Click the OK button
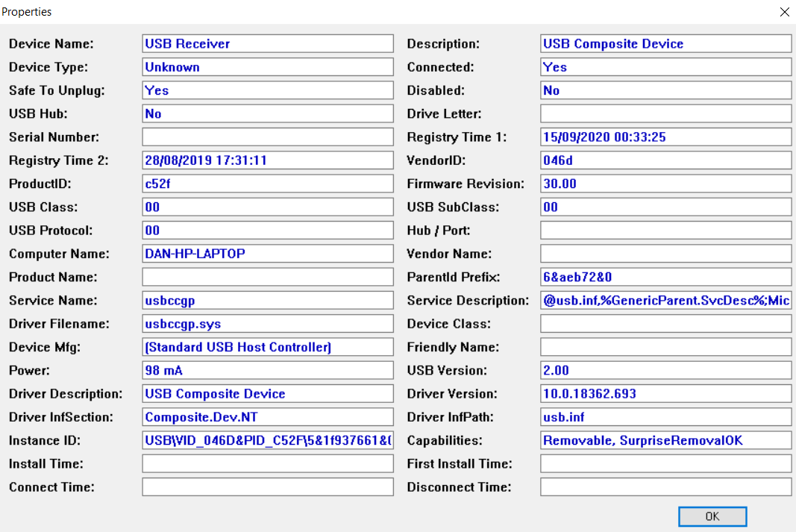This screenshot has width=796, height=532. [712, 516]
